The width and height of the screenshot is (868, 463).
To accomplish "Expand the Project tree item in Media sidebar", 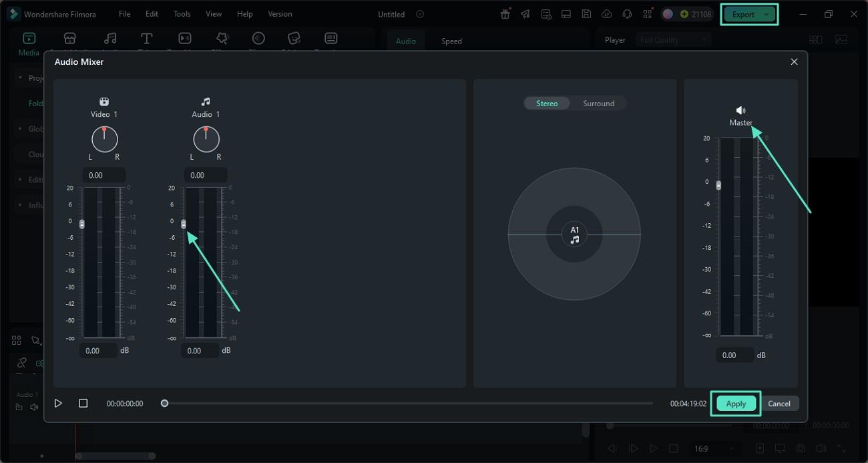I will 20,78.
